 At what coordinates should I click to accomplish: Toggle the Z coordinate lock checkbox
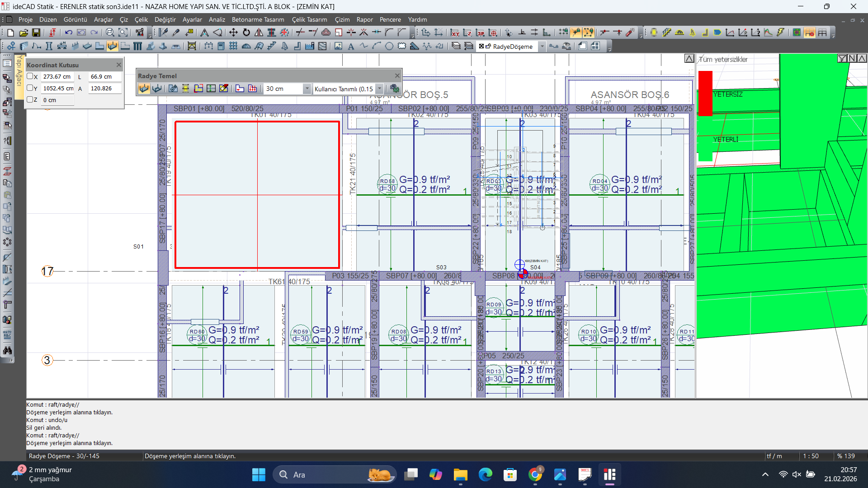pos(30,100)
